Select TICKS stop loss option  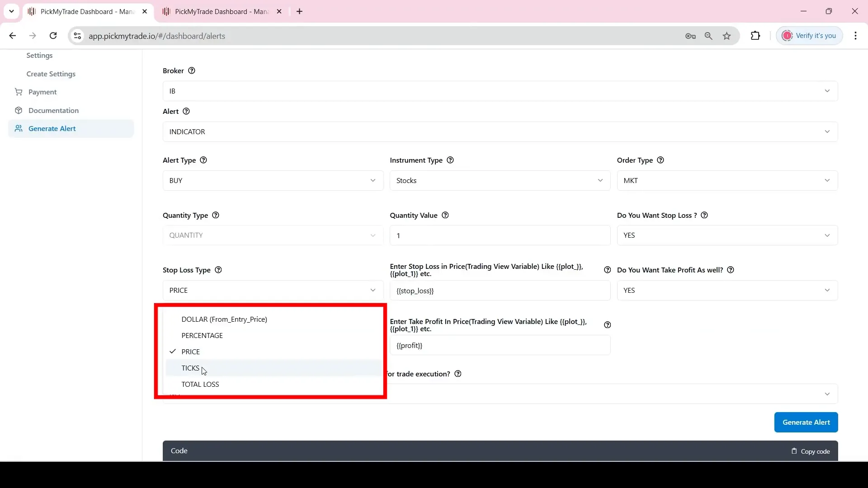[x=273, y=368]
